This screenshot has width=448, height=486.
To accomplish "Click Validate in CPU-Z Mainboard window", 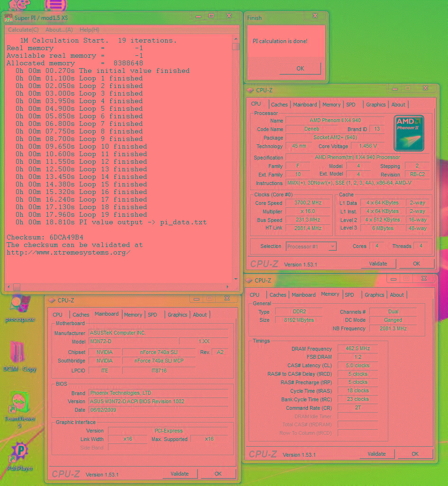I will pyautogui.click(x=179, y=474).
